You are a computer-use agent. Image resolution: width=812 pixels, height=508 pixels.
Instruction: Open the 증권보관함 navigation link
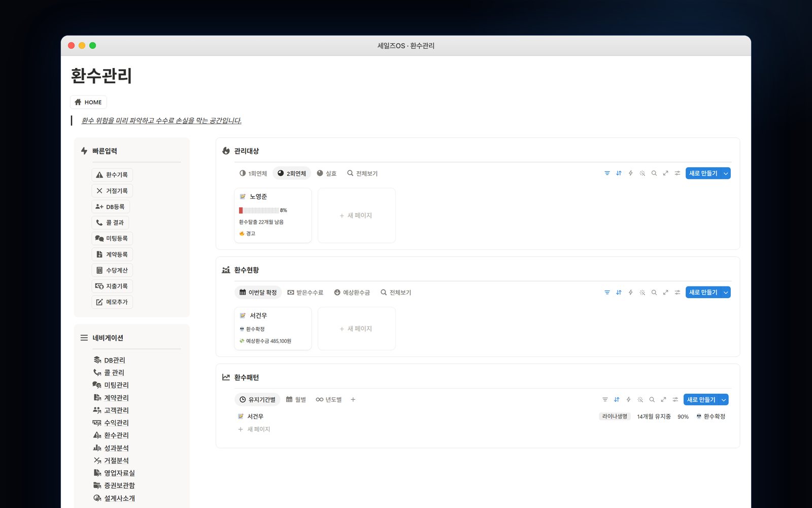click(x=114, y=486)
